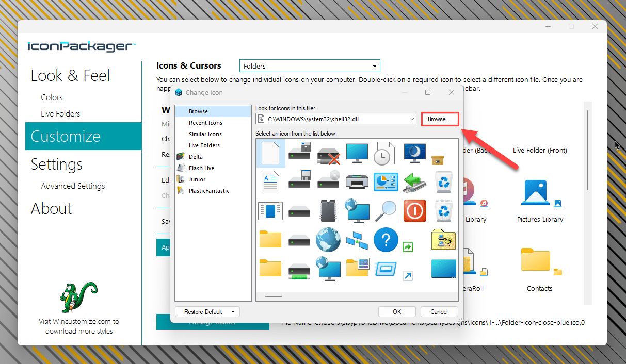Screen dimensions: 626x364
Task: Pick the magnifying glass icon
Action: [386, 211]
